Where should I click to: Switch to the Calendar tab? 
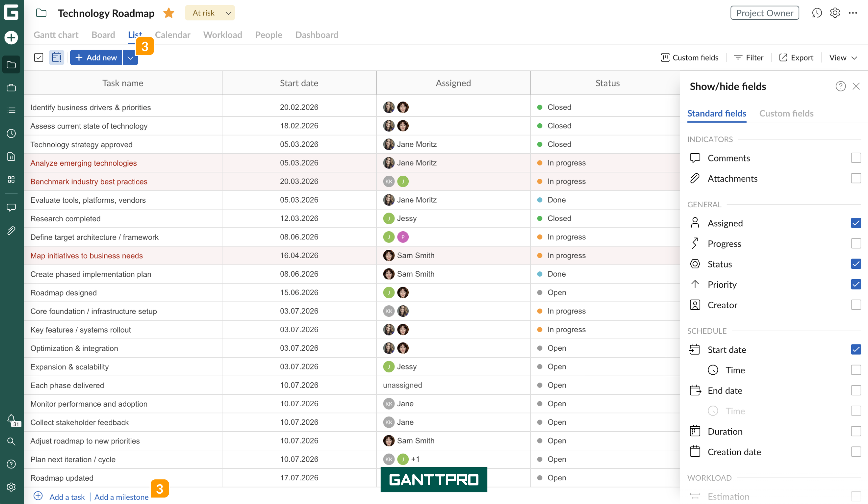(x=172, y=35)
